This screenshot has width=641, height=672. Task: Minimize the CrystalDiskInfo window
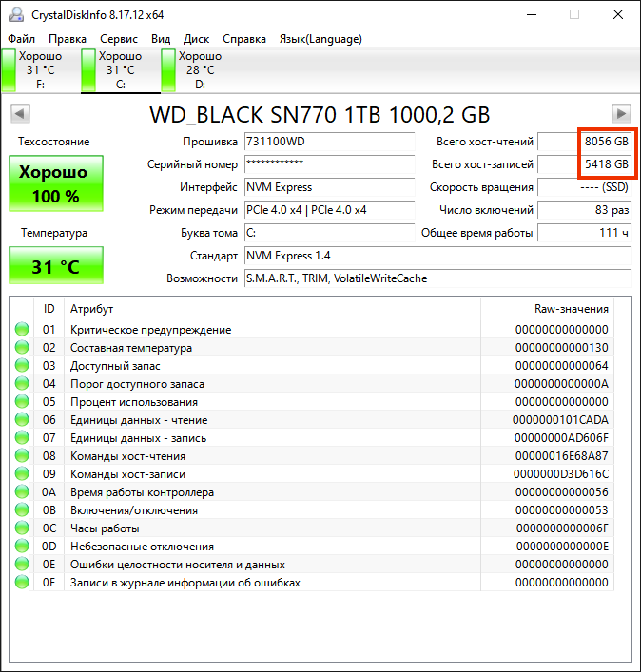tap(532, 14)
